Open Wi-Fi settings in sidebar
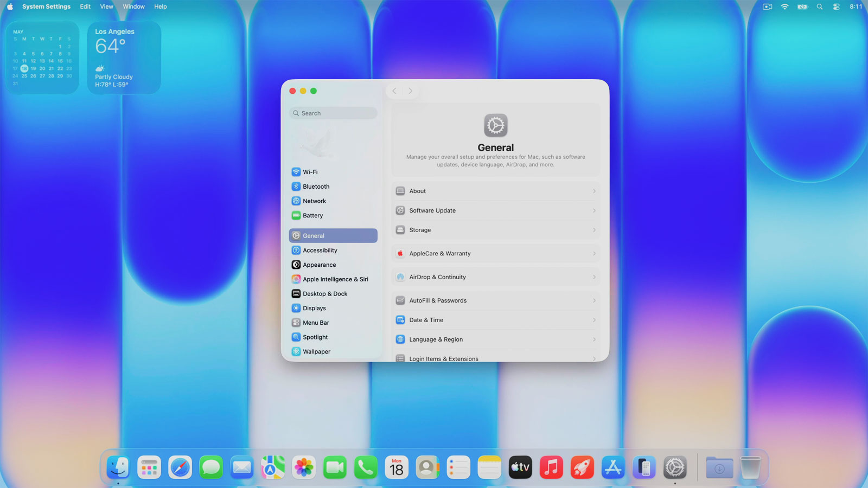 tap(333, 172)
